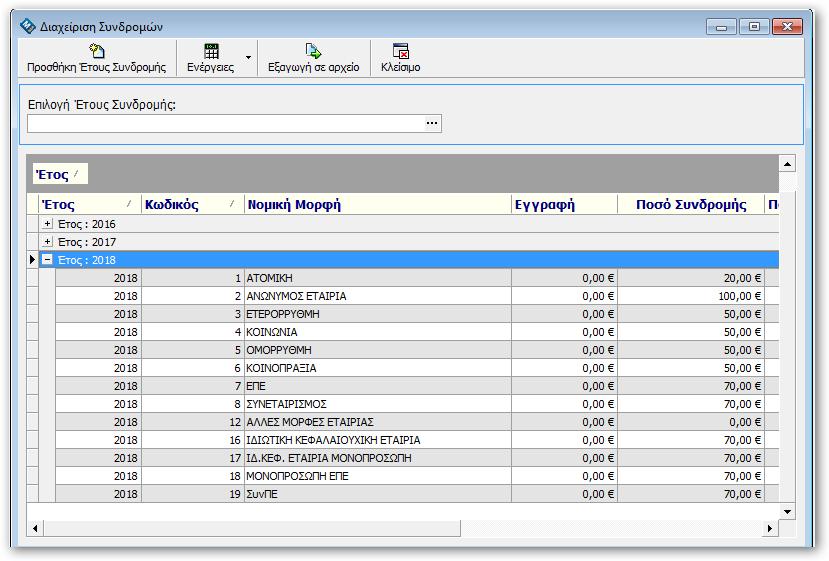This screenshot has height=561, width=829.
Task: Select the ΜΟΝΟΠΡΟΣΩΠΗ ΕΠΕ cell
Action: (377, 475)
